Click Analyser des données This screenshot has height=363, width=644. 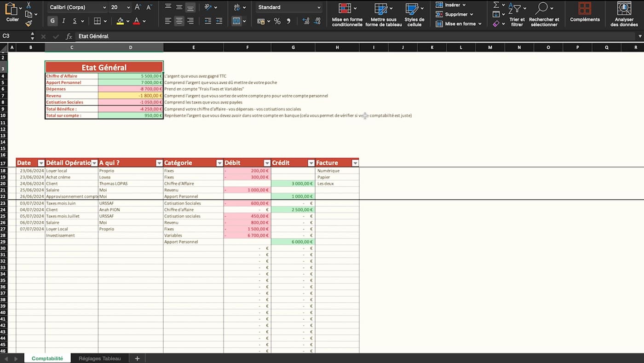pos(624,14)
